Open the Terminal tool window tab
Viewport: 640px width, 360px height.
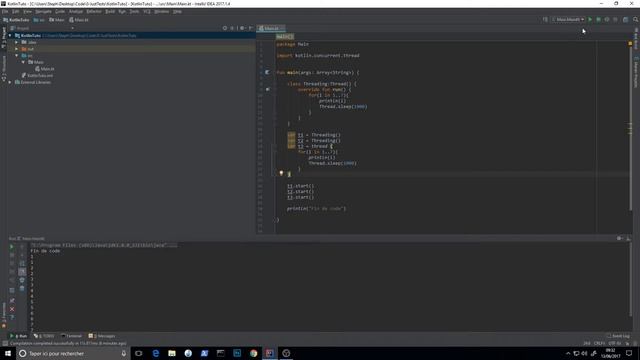tap(71, 336)
